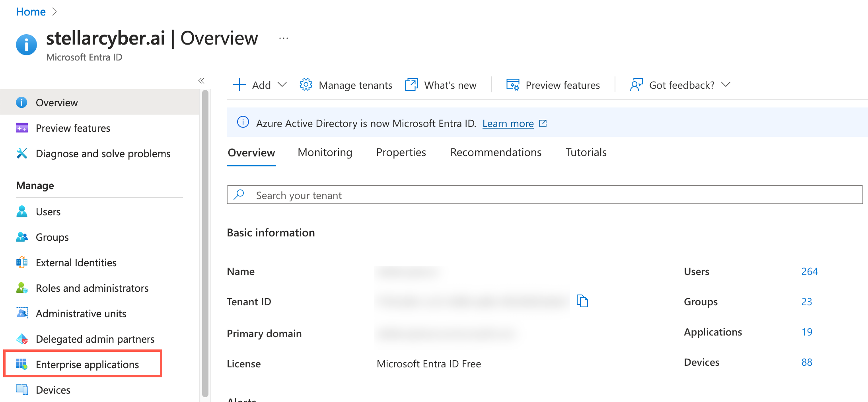Click the Users count 264
Screen dimensions: 868x402
tap(809, 271)
